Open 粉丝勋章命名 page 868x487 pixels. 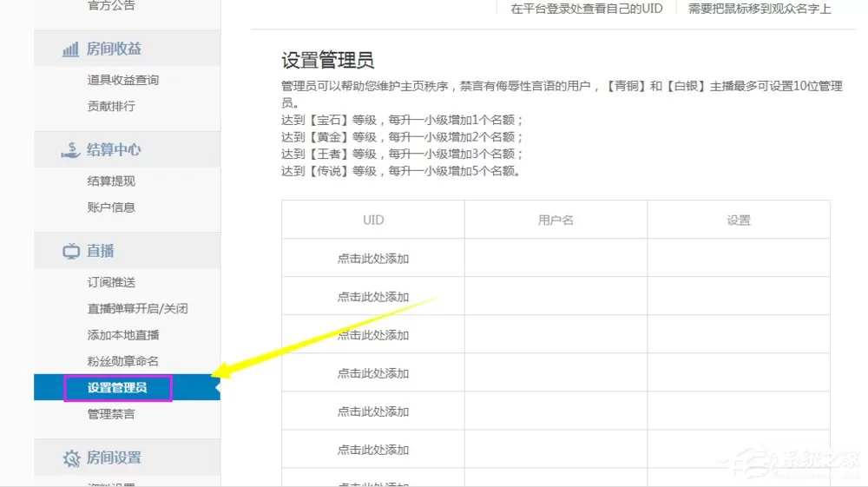[123, 361]
